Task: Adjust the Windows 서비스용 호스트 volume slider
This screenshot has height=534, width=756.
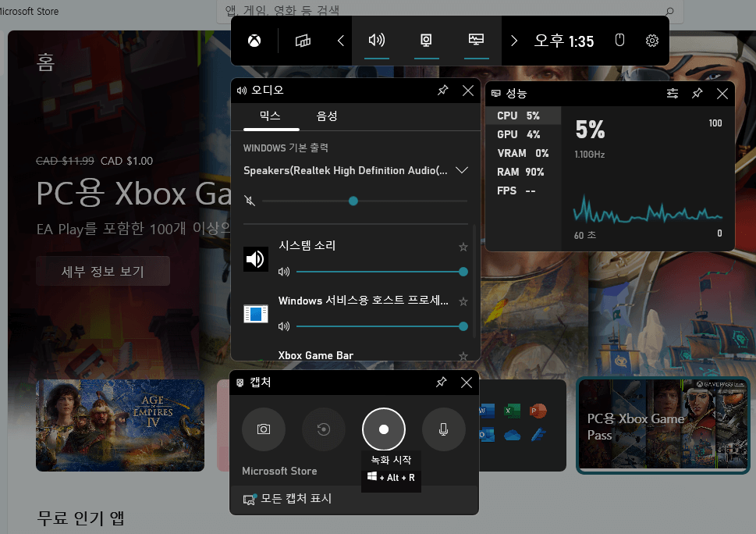Action: 382,326
